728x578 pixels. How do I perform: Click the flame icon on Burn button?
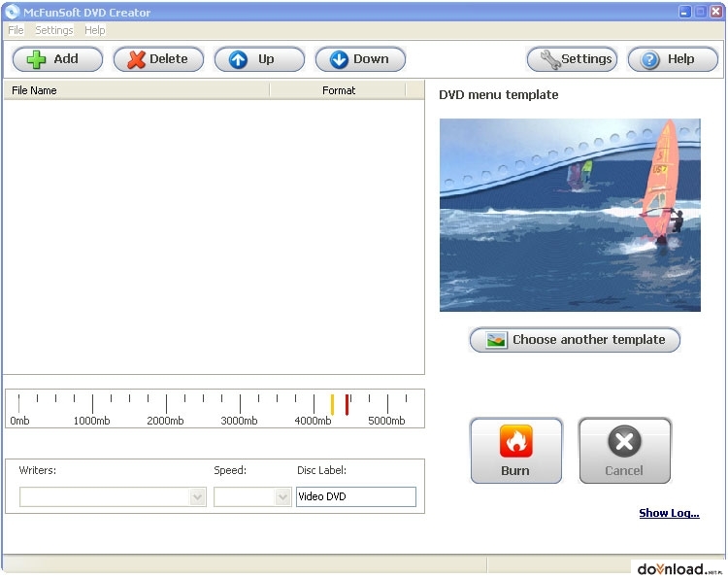(x=515, y=441)
